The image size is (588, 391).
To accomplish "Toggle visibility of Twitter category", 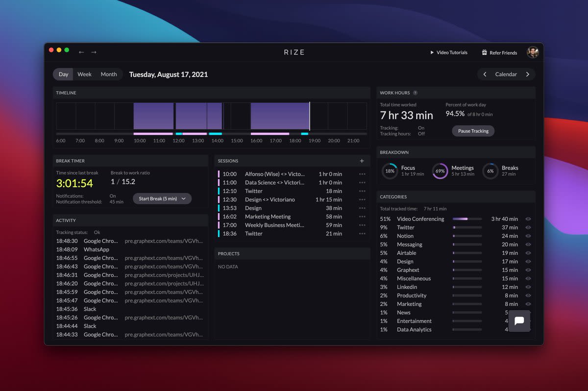I will click(528, 227).
